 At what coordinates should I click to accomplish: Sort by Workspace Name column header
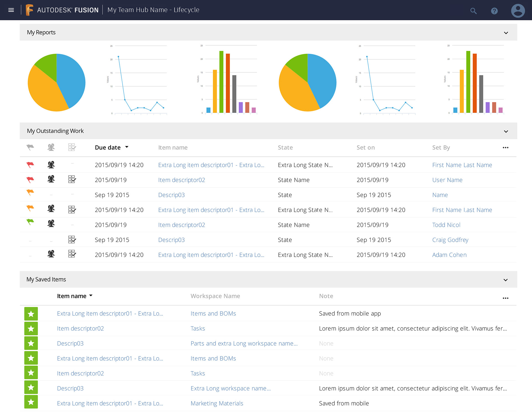click(x=215, y=296)
